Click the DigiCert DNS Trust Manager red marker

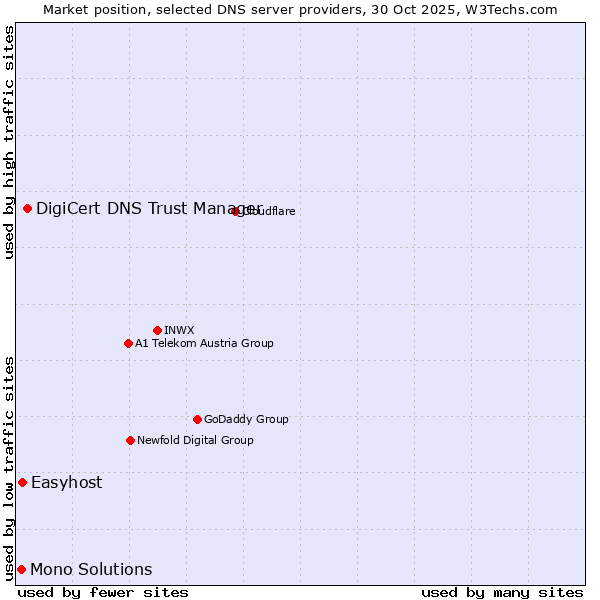28,208
